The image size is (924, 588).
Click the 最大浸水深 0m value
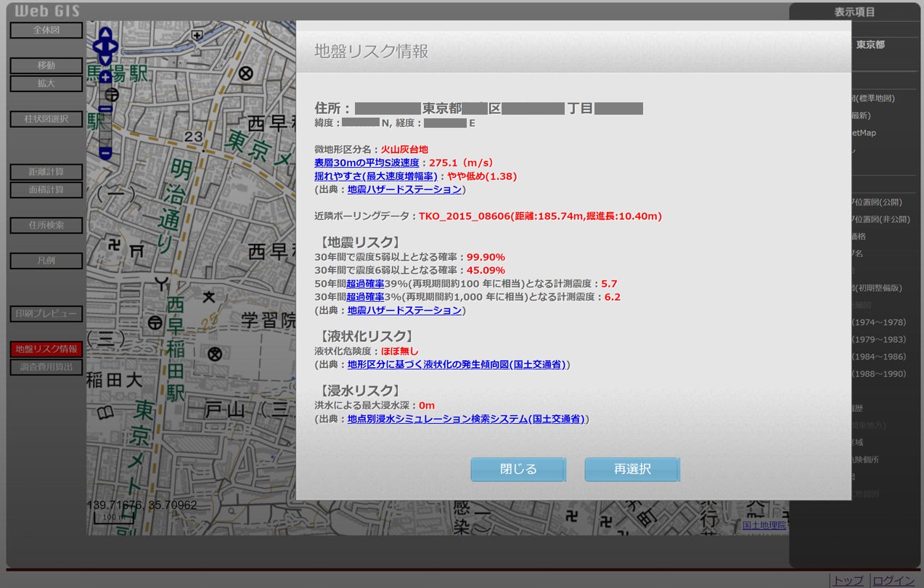click(427, 406)
